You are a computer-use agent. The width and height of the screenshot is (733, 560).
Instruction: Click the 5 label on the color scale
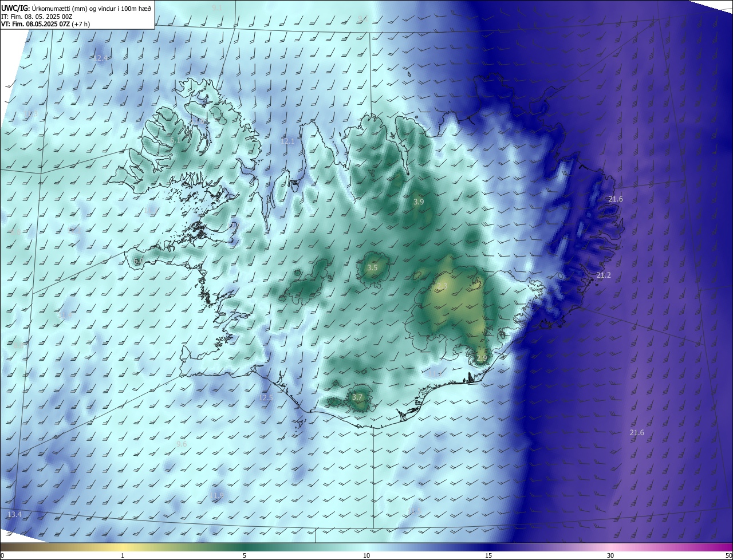point(245,555)
